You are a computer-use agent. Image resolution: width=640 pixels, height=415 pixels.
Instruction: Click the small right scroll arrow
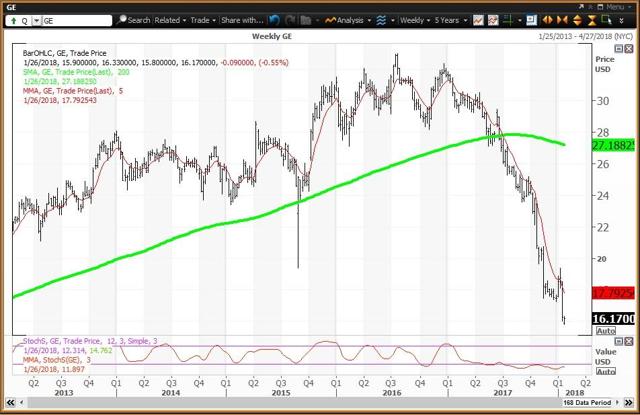(x=618, y=403)
